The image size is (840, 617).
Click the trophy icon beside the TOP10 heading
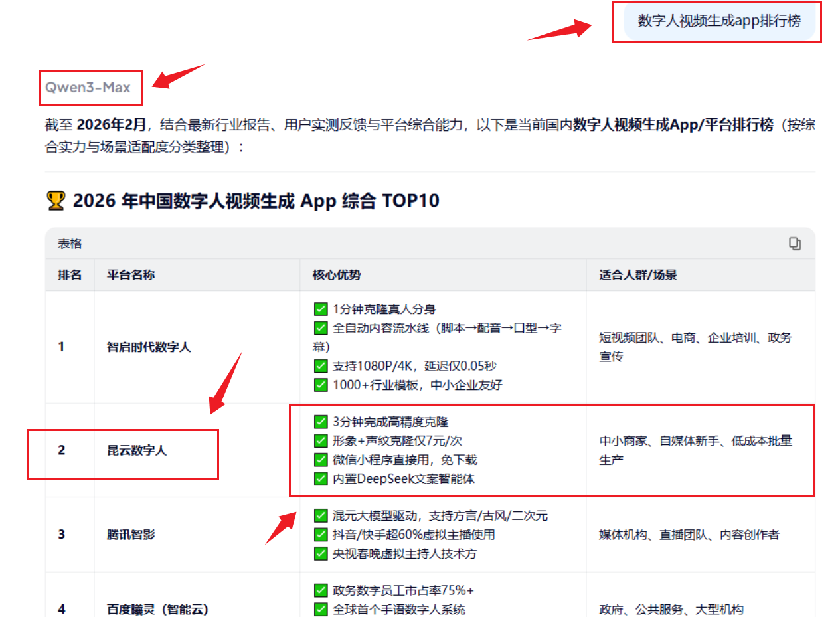coord(56,201)
